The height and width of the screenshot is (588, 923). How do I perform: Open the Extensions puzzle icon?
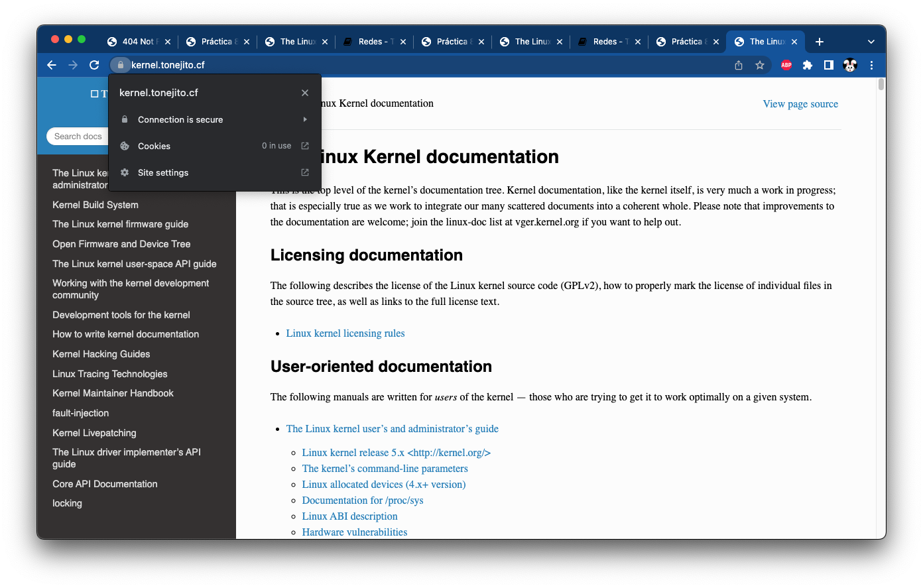[807, 65]
